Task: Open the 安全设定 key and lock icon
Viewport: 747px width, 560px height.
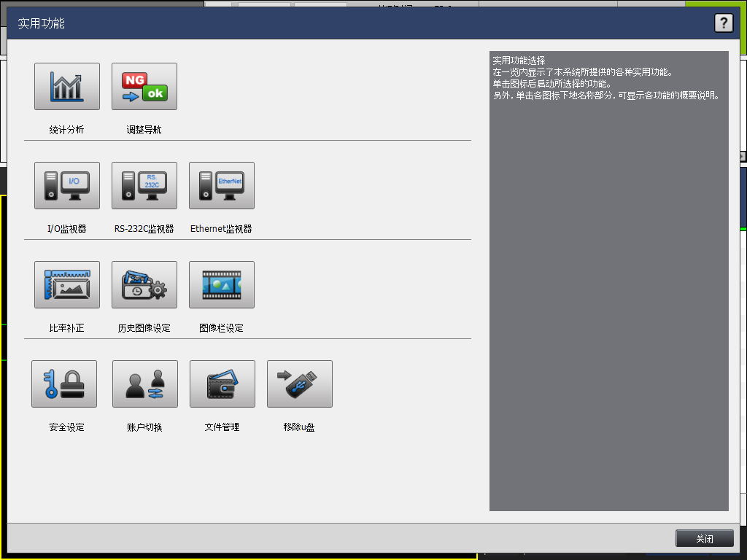Action: [x=64, y=384]
